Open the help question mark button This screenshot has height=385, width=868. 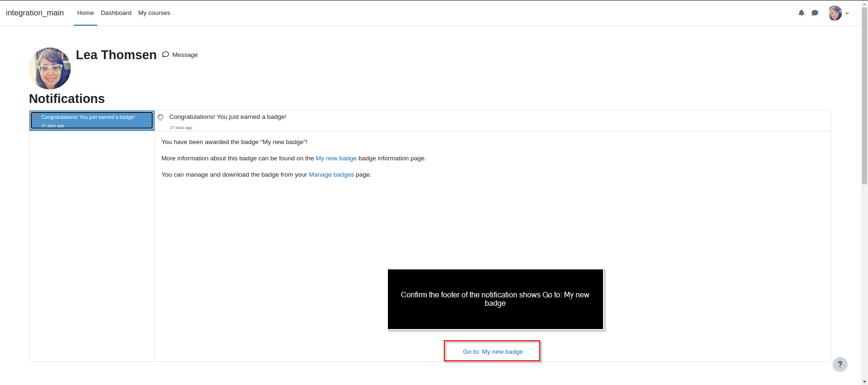click(x=840, y=364)
